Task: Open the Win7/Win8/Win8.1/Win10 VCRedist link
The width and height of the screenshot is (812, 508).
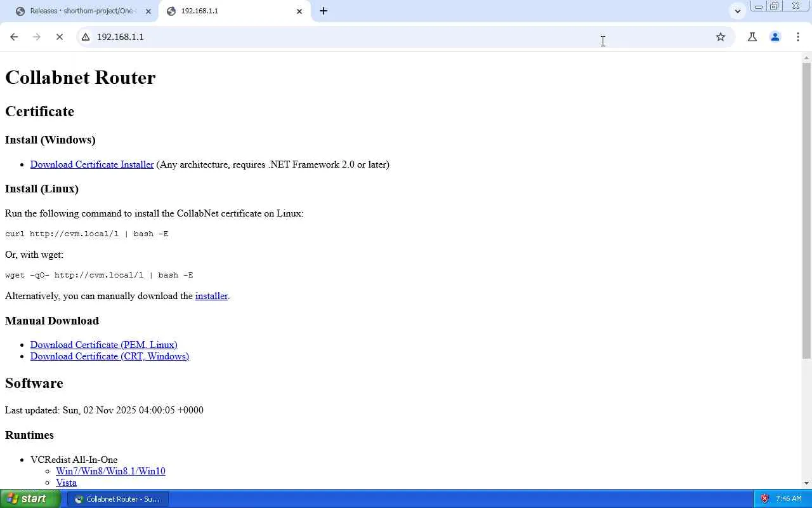Action: click(x=110, y=471)
